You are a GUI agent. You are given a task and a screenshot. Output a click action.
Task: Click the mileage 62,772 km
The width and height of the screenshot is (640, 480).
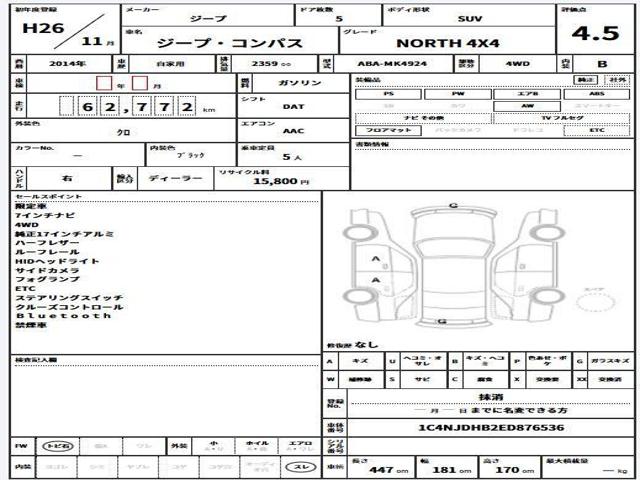click(x=138, y=107)
